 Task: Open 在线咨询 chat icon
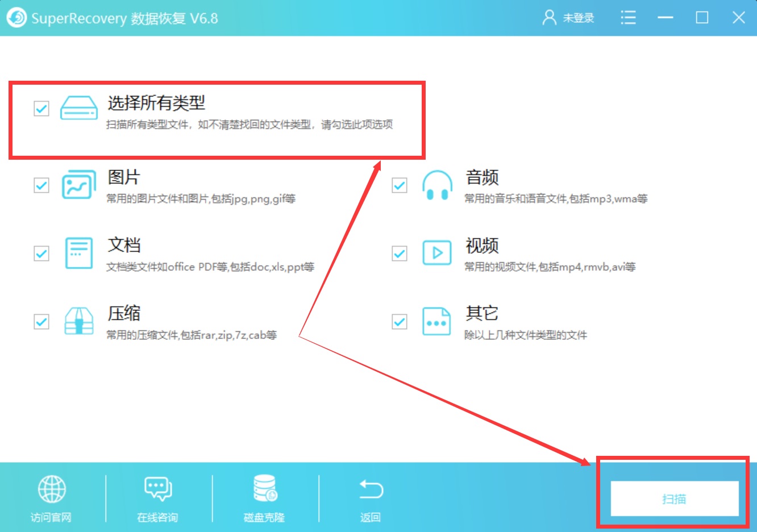click(157, 488)
